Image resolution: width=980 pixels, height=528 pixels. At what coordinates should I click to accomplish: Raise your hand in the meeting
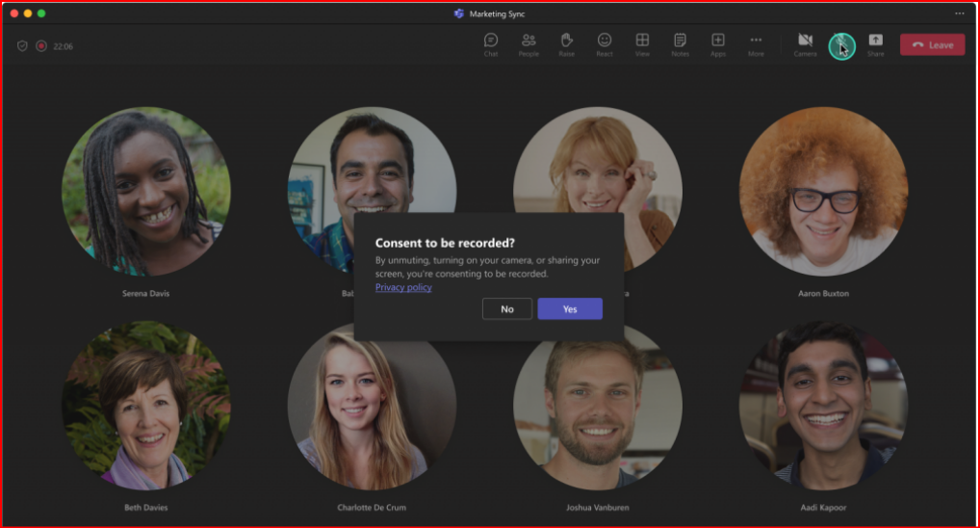click(567, 43)
